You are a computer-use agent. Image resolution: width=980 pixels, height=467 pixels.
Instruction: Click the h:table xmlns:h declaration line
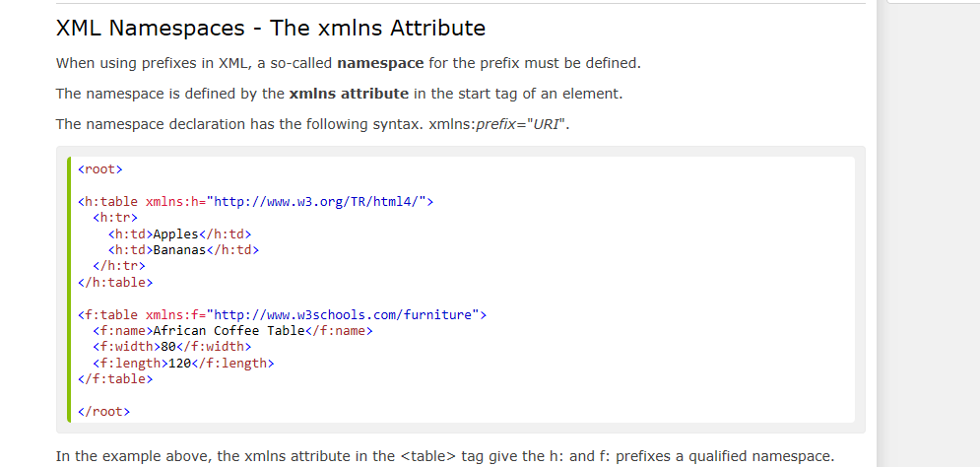coord(255,201)
